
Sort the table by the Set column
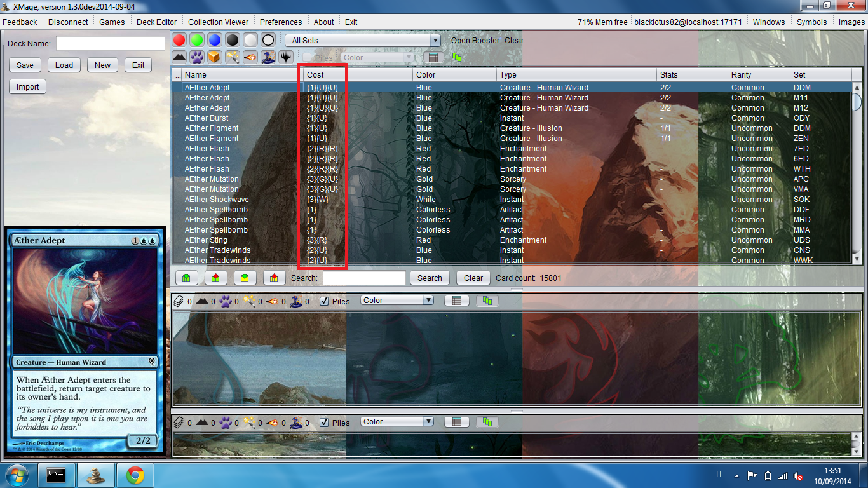(x=820, y=74)
